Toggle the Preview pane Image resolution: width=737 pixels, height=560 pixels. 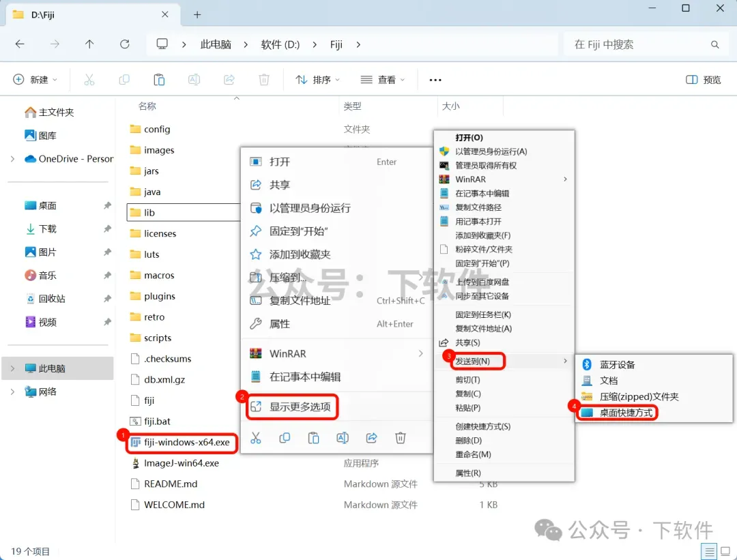[x=703, y=80]
